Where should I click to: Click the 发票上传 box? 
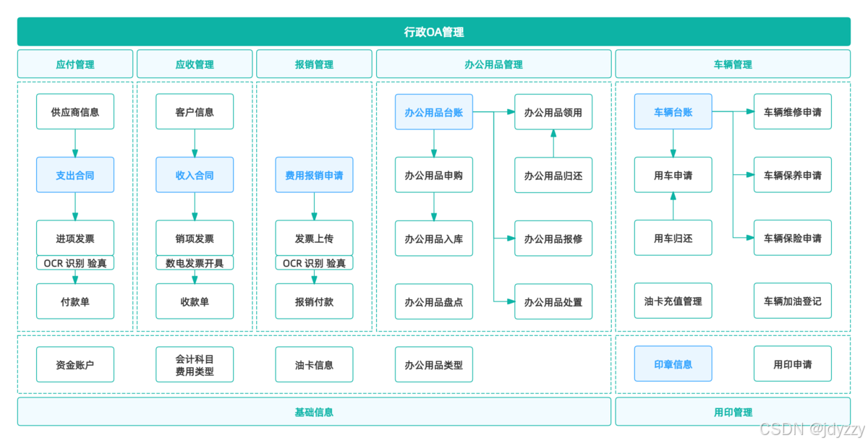[x=314, y=238]
